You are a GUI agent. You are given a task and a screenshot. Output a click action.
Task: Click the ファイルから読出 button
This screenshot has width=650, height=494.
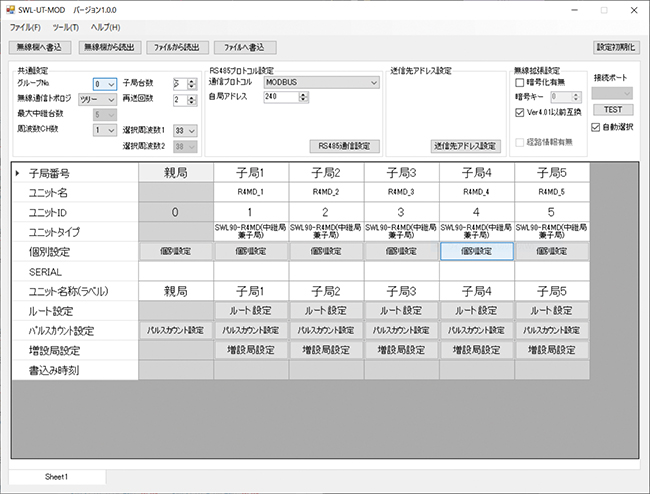(177, 47)
